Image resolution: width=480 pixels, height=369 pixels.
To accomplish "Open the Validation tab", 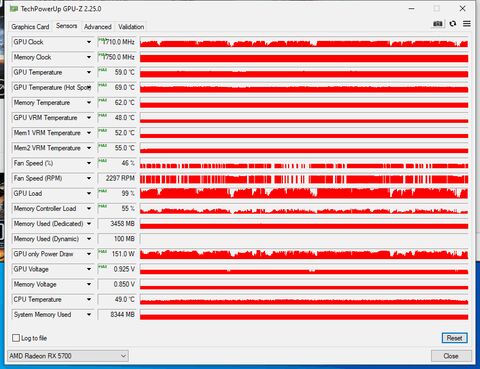I will pyautogui.click(x=131, y=27).
